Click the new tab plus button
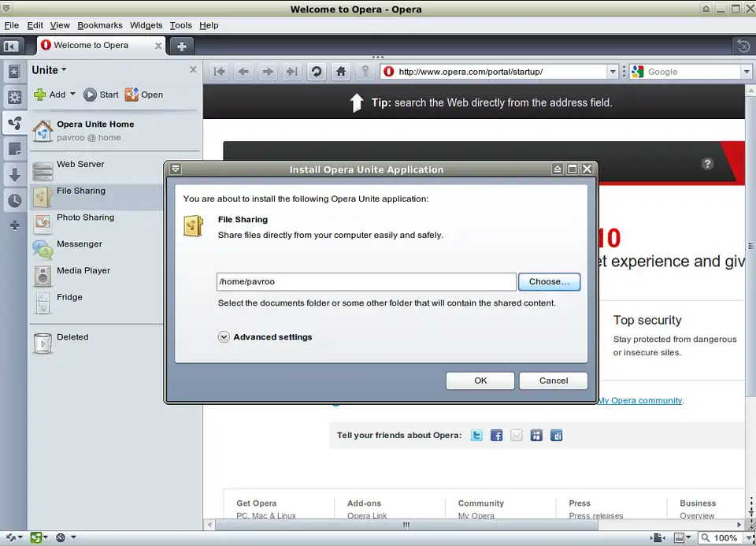 [x=181, y=46]
